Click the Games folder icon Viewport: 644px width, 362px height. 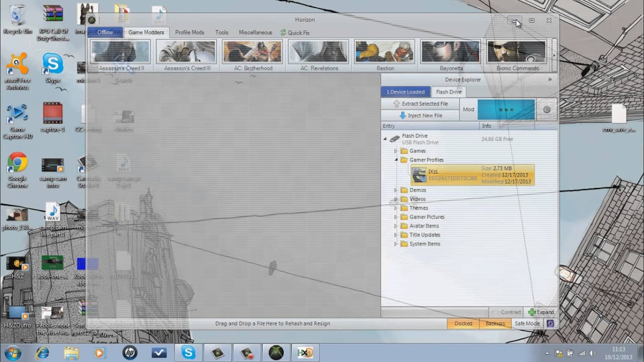click(x=404, y=151)
